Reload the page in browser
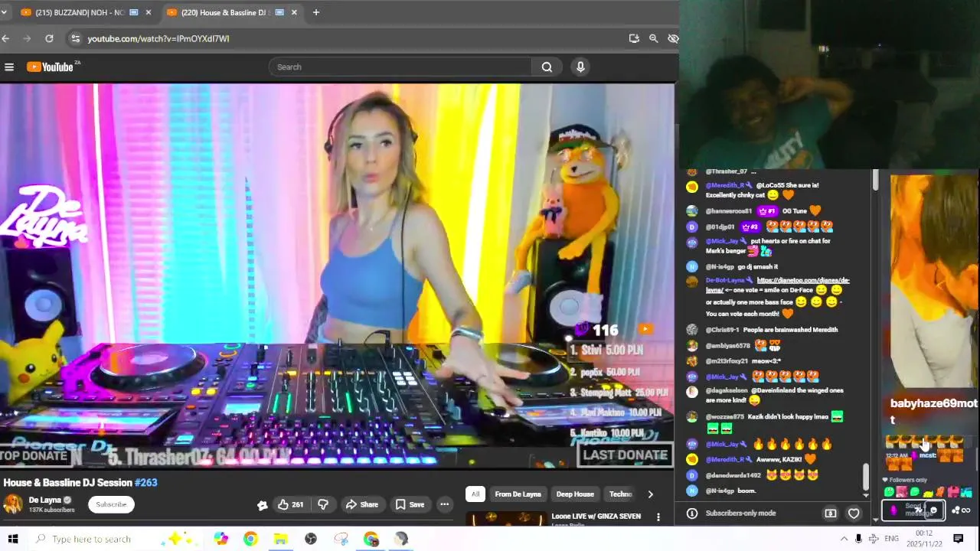The width and height of the screenshot is (980, 551). click(49, 38)
